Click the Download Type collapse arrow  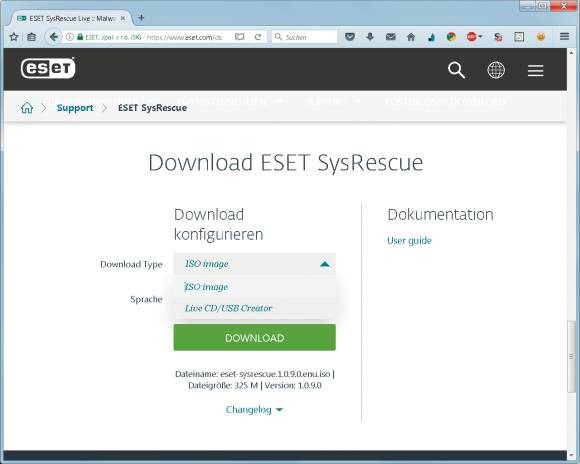pos(325,264)
